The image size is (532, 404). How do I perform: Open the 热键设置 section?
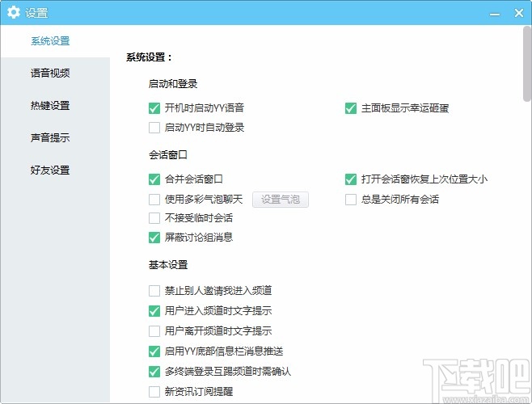click(x=50, y=106)
